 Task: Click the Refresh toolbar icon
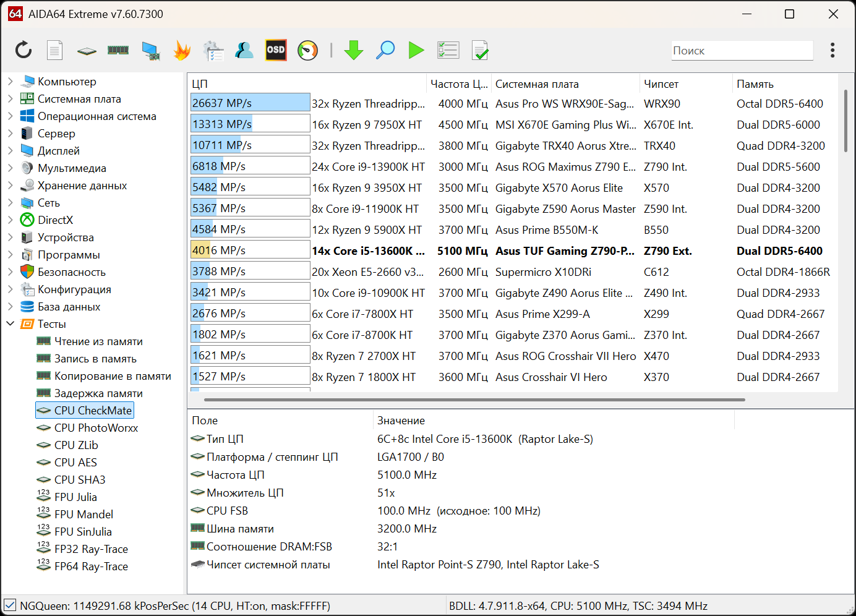tap(24, 50)
